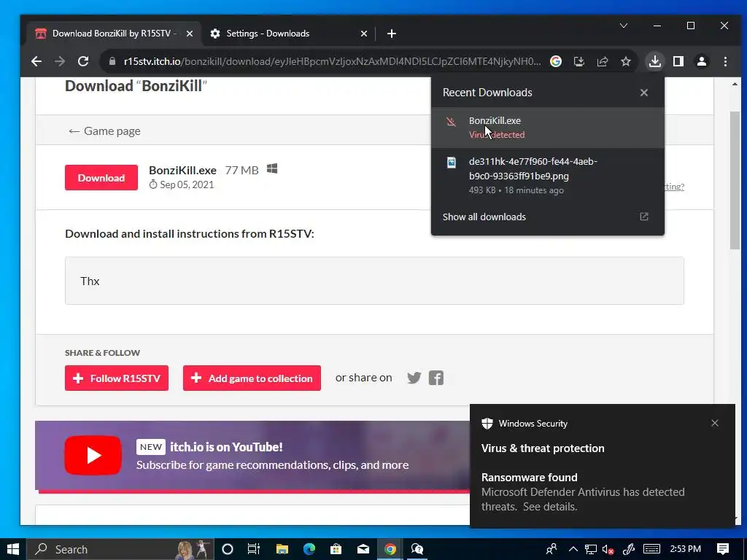Viewport: 747px width, 560px height.
Task: Click the Thx instructions box
Action: (x=374, y=281)
